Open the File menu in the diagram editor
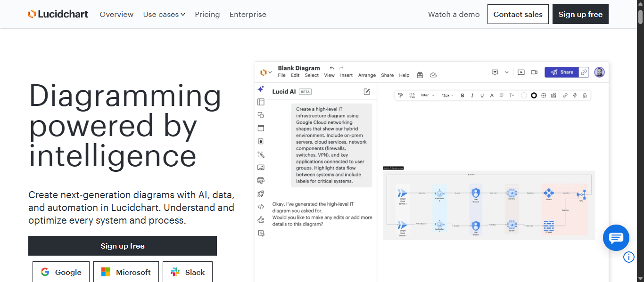The height and width of the screenshot is (282, 644). [x=281, y=75]
